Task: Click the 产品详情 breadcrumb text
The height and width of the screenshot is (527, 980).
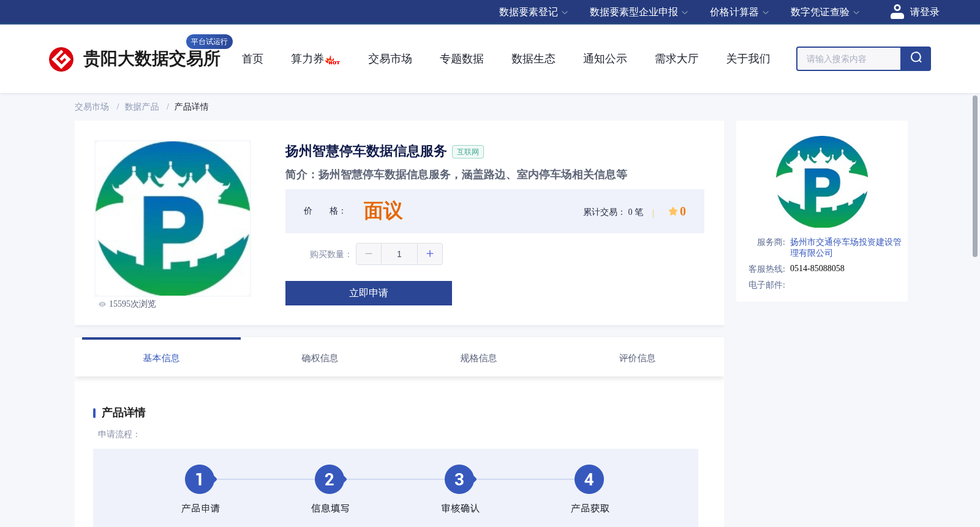Action: (191, 107)
